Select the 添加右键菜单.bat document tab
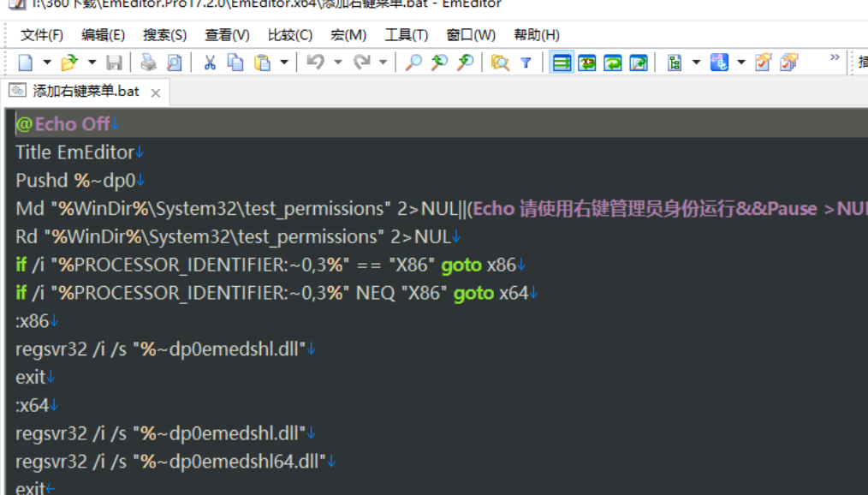Viewport: 868px width, 495px height. (86, 92)
